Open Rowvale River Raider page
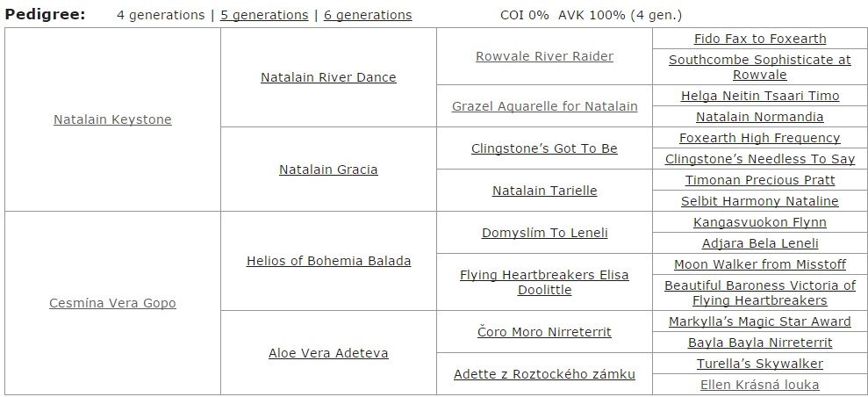The image size is (868, 397). (x=544, y=56)
